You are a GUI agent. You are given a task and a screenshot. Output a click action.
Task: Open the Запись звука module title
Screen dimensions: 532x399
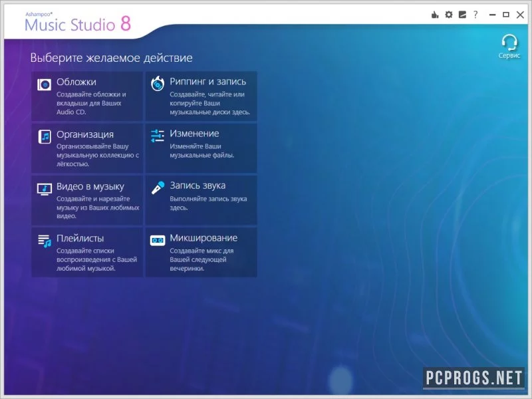point(198,186)
